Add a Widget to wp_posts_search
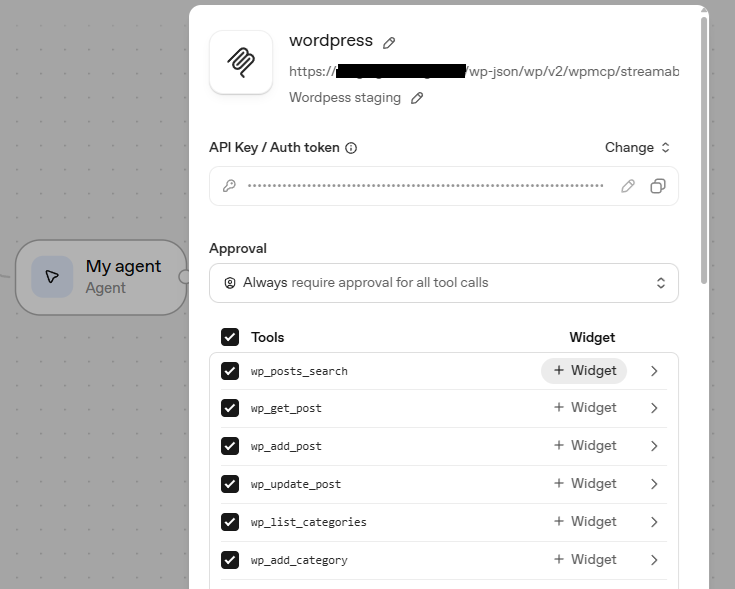Screen dimensions: 735x589 click(x=584, y=371)
